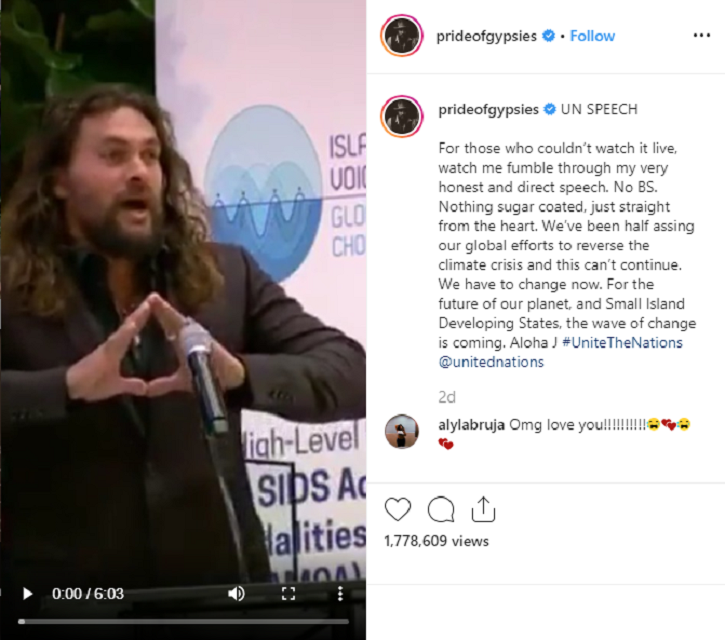Click the 1,778,609 views count
725x640 pixels.
pyautogui.click(x=436, y=541)
